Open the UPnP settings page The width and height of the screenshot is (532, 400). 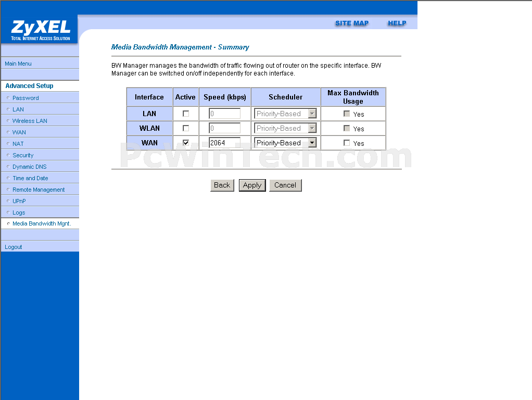19,201
